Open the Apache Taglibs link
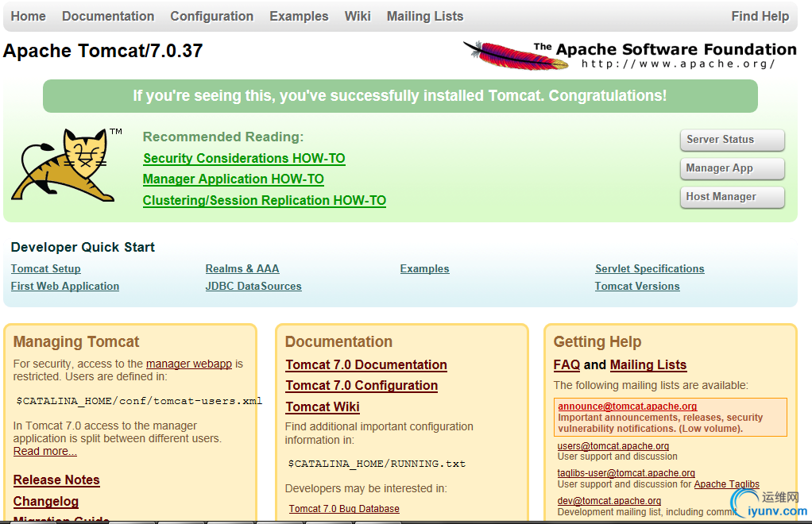The image size is (812, 524). click(726, 484)
